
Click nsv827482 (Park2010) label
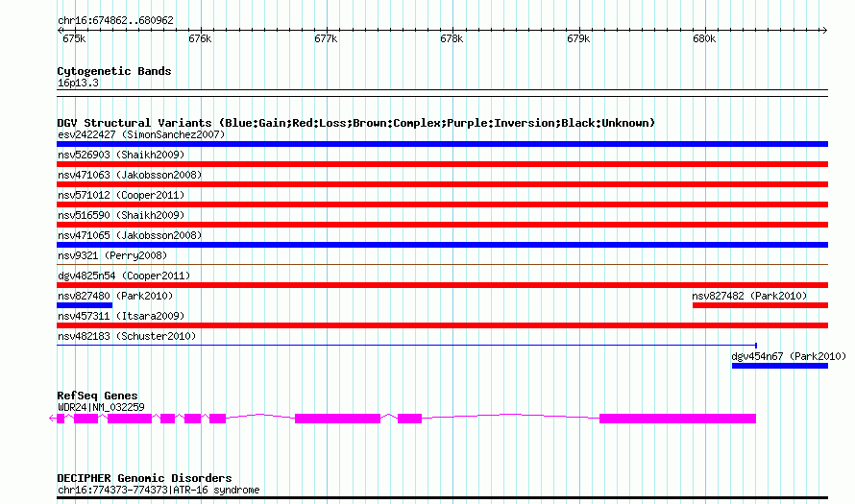click(x=749, y=296)
